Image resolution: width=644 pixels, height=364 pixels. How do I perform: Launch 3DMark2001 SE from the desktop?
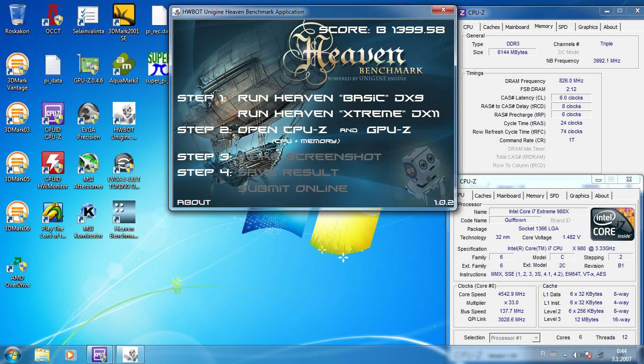click(x=124, y=22)
